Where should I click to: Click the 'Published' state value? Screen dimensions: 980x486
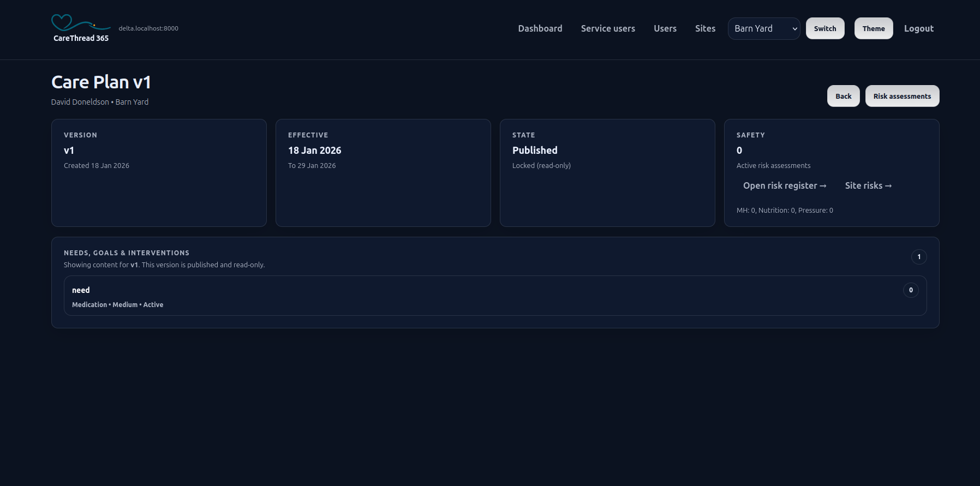click(x=535, y=151)
